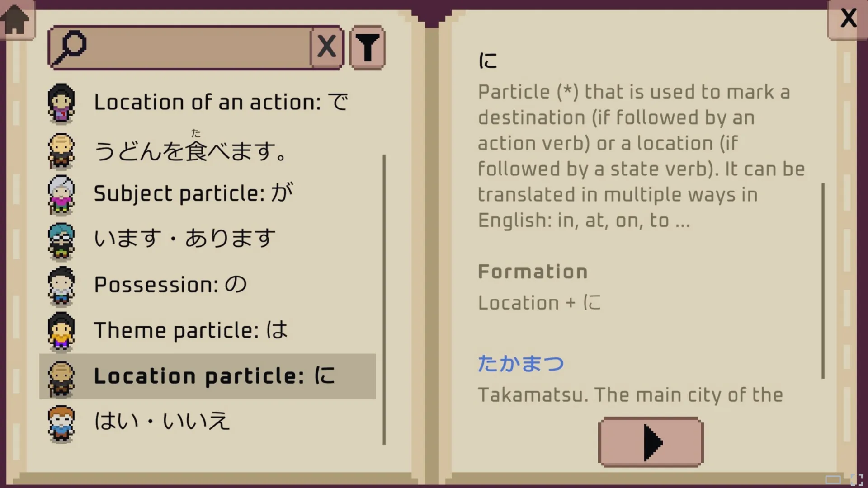Open the います・あります entry
This screenshot has height=488, width=868.
click(184, 239)
